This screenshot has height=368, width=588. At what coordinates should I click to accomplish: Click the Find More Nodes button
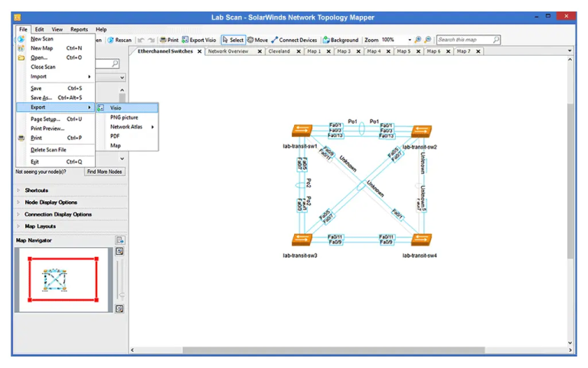[x=105, y=171]
